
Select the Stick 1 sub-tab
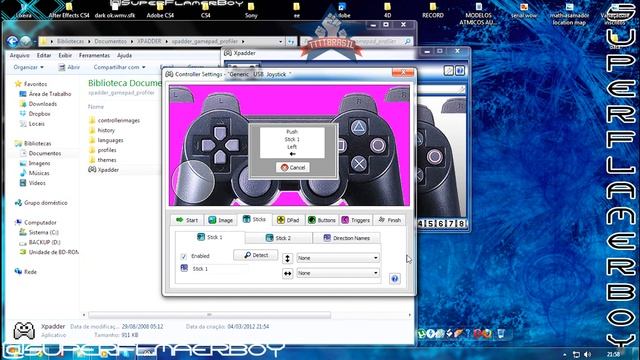click(210, 237)
